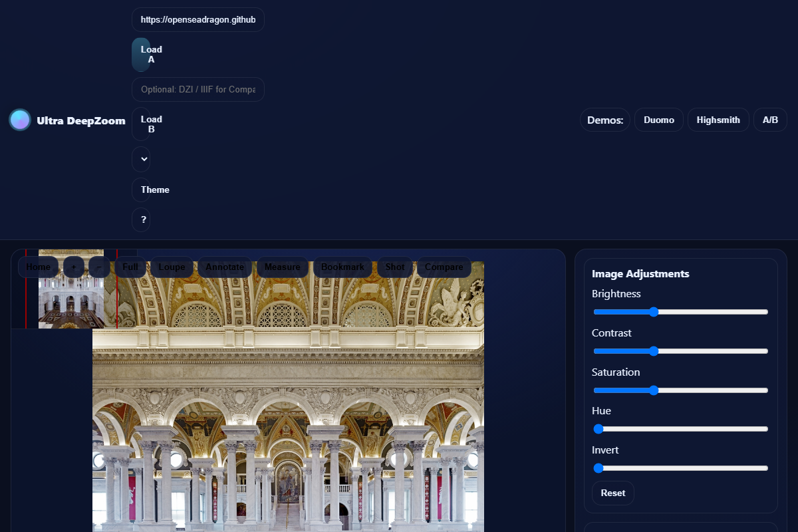This screenshot has height=532, width=798.
Task: Take a screenshot with the Shot button
Action: point(395,267)
